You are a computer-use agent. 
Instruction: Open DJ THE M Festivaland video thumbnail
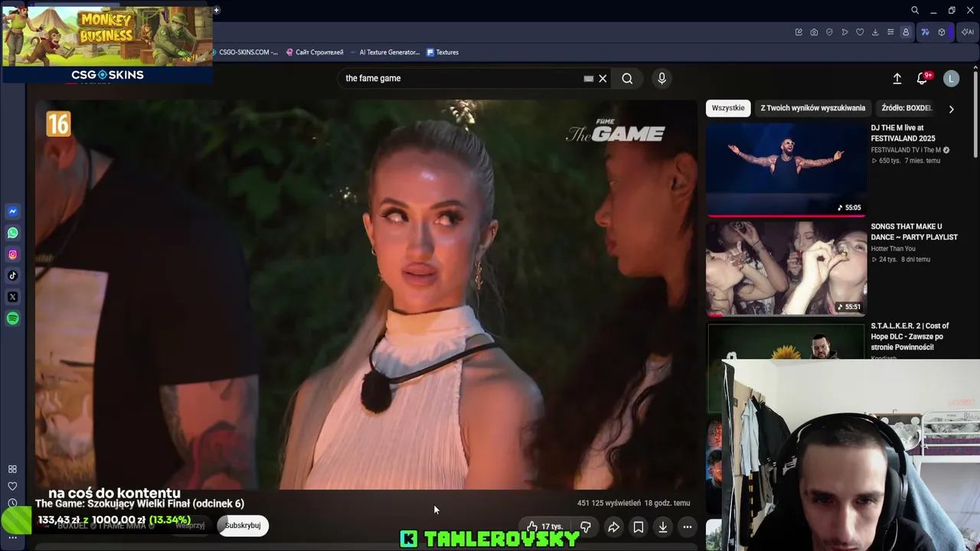click(x=786, y=169)
